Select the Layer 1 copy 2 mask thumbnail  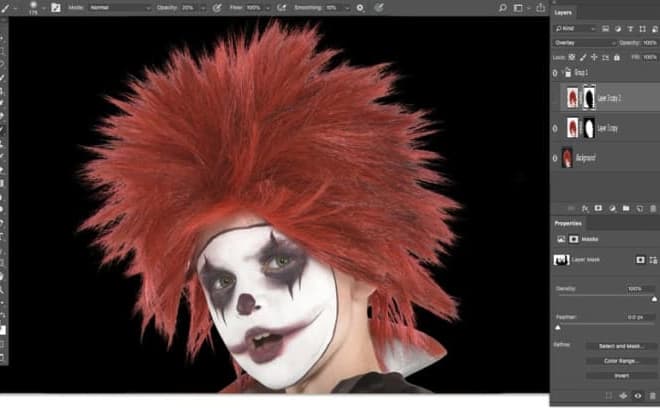(x=589, y=98)
